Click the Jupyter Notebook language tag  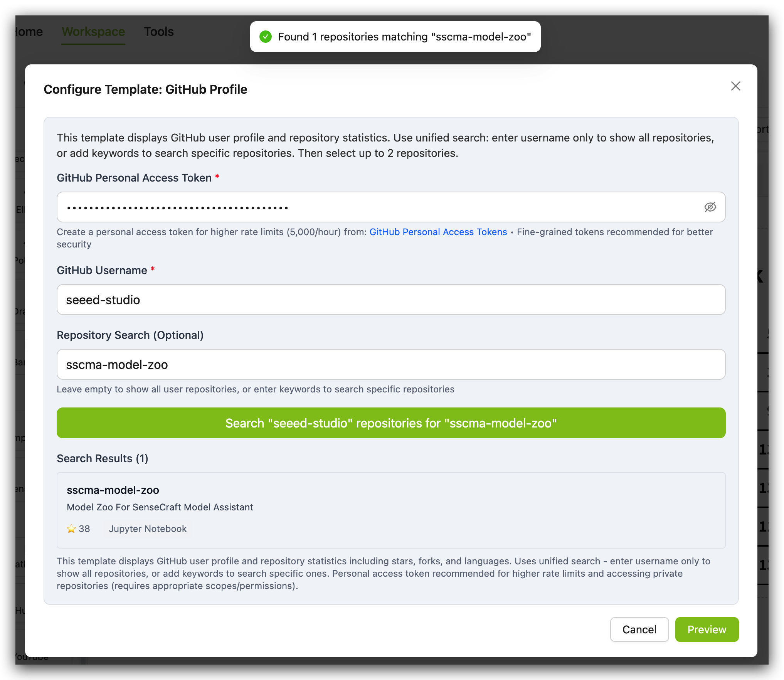click(148, 529)
